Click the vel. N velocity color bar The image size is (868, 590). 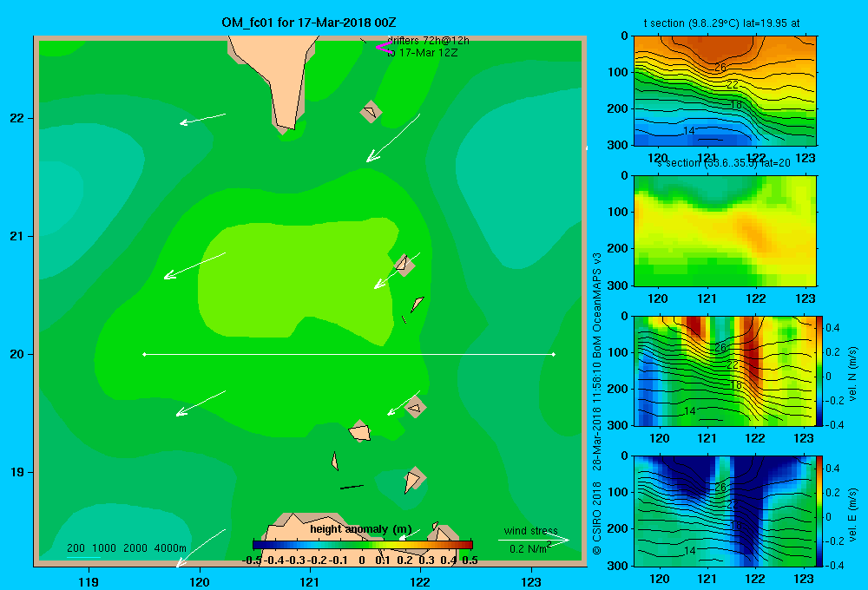820,371
